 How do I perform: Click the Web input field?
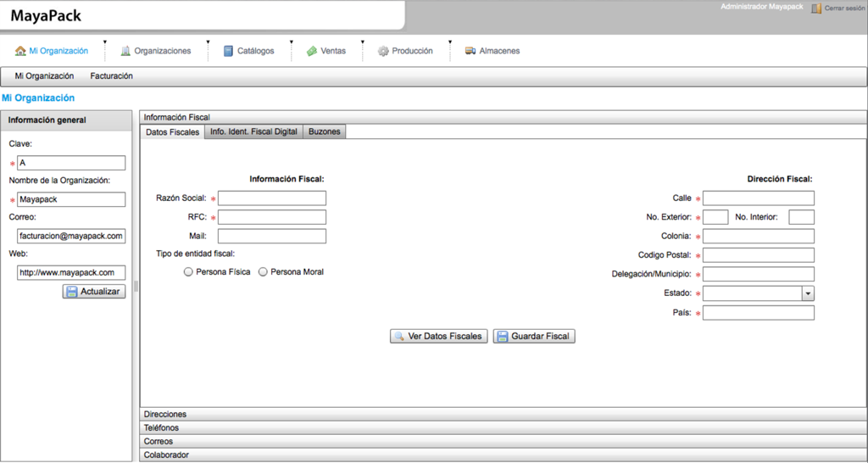coord(71,272)
